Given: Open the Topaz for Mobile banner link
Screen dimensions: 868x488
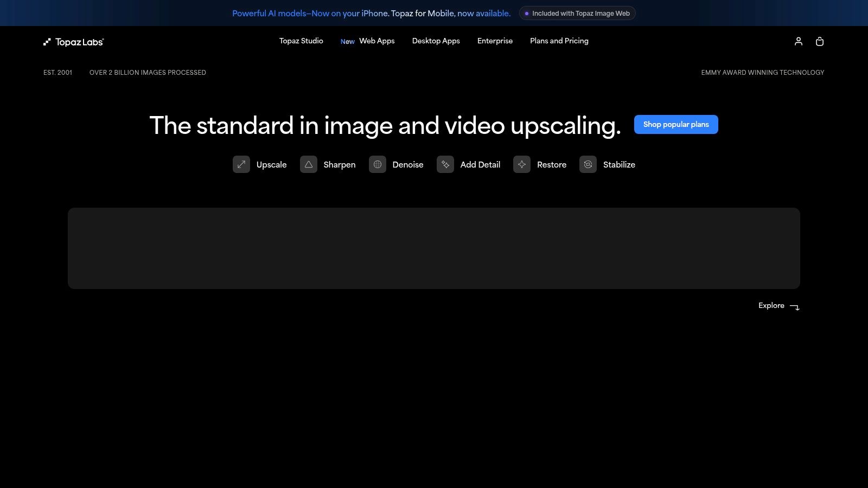Looking at the screenshot, I should pos(372,13).
